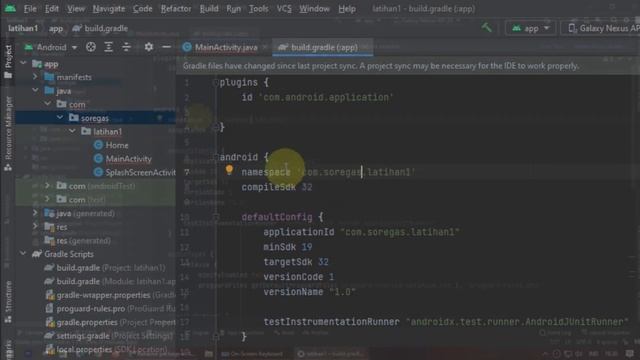Open build.gradle (Module: latihan1.app) file
The height and width of the screenshot is (360, 640).
[x=110, y=281]
